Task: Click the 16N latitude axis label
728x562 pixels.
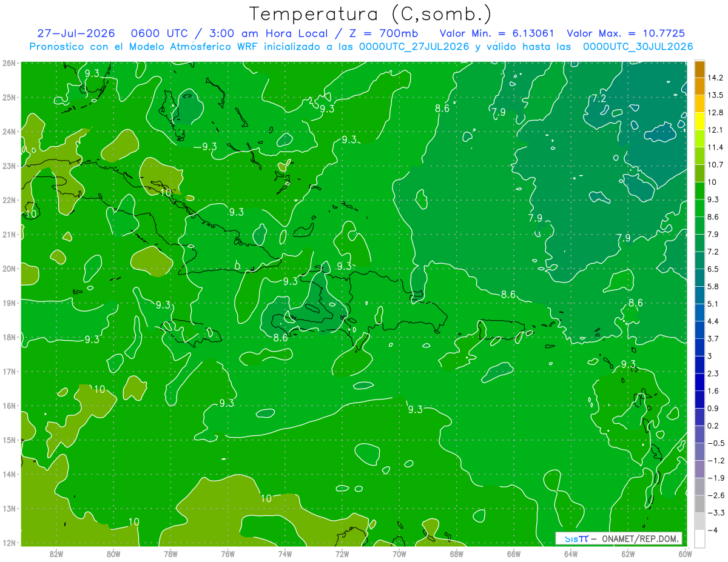Action: 8,406
